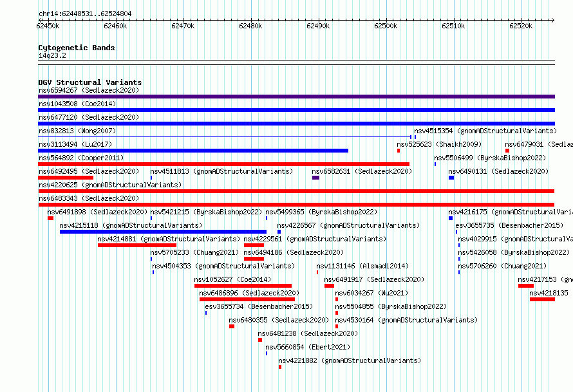Click the red bar under nsv6492495

pyautogui.click(x=66, y=178)
